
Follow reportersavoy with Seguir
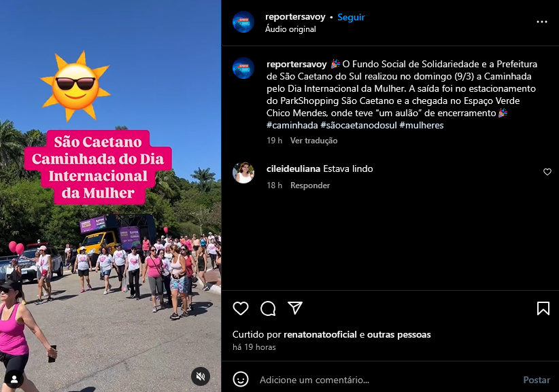[x=351, y=17]
